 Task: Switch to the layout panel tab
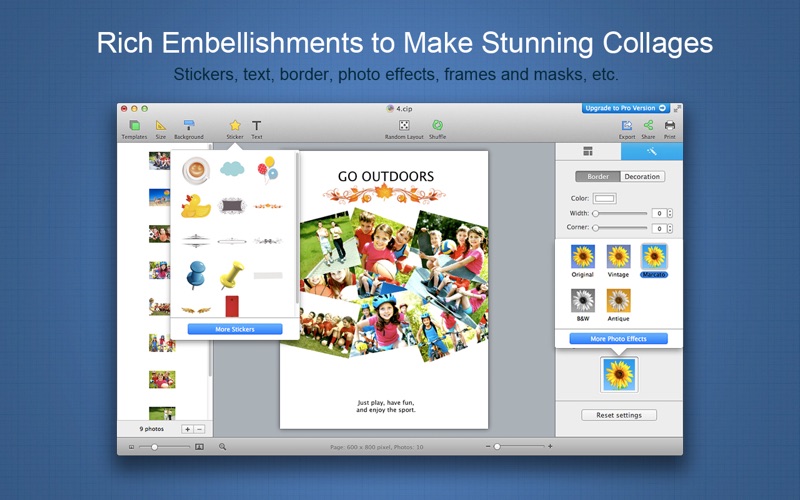point(588,151)
